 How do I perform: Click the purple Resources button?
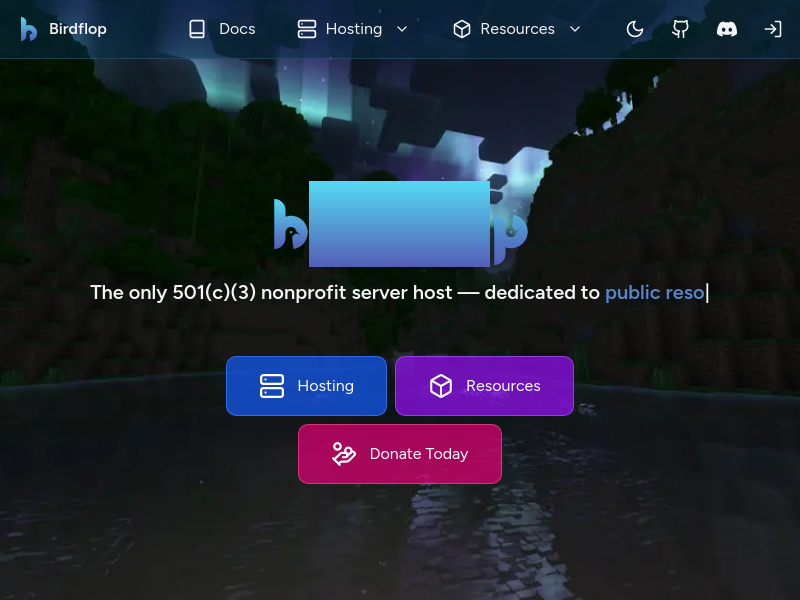pyautogui.click(x=484, y=386)
